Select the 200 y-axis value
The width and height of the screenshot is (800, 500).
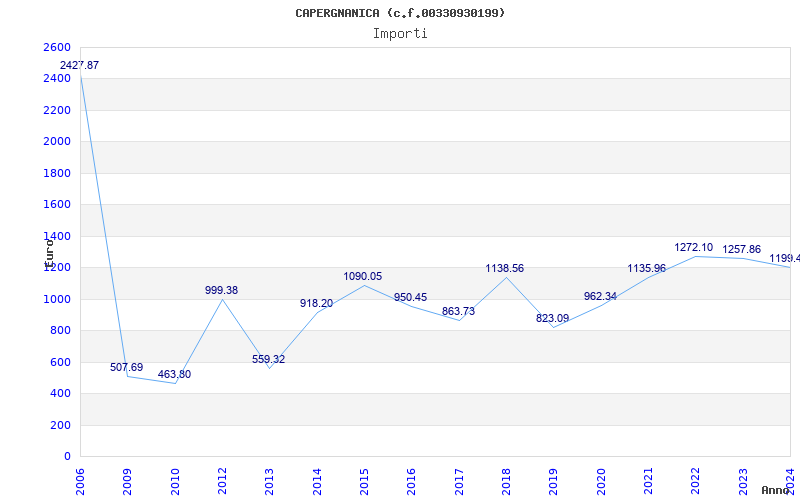point(60,425)
